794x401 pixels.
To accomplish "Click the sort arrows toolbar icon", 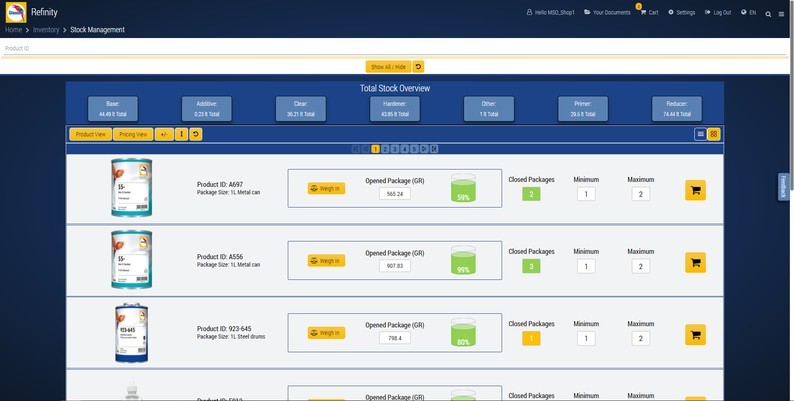I will [x=181, y=134].
